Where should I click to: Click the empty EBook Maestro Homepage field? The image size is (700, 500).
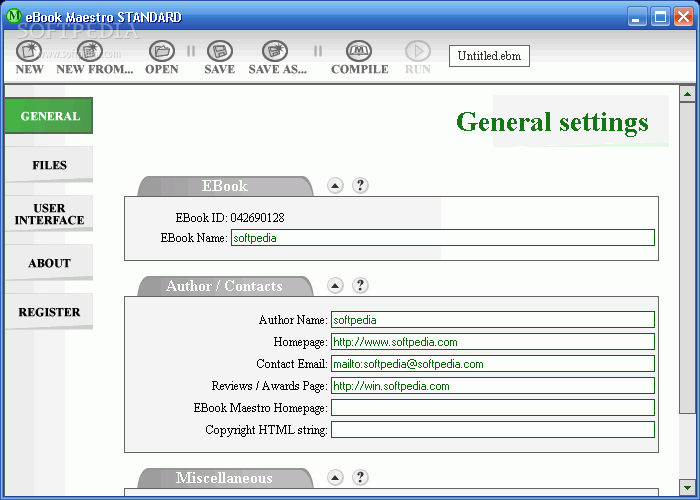[x=493, y=408]
